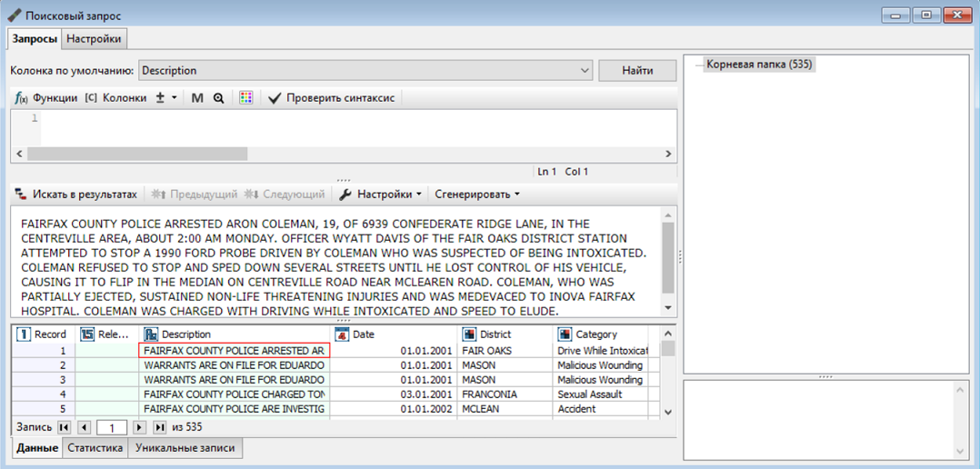Select the cell FAIRFAX COUNTY POLICE ARE INVESTIG
The height and width of the screenshot is (469, 980).
pyautogui.click(x=235, y=408)
